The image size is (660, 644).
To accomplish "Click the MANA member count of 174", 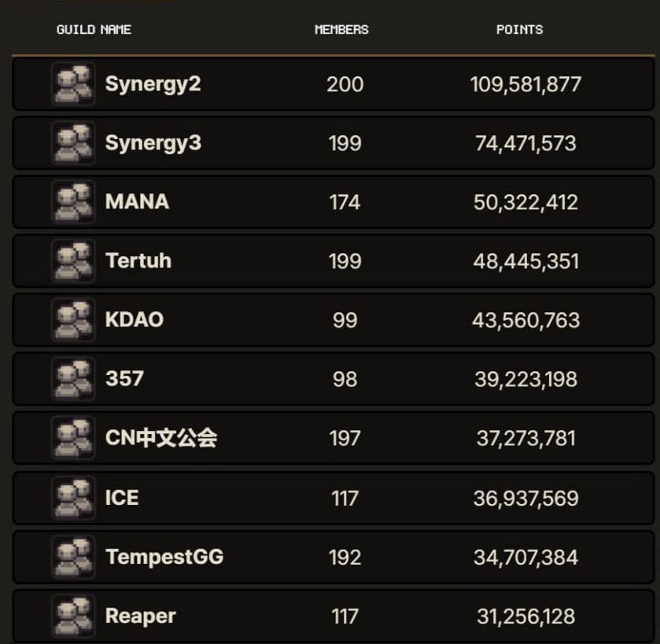I will [x=341, y=201].
